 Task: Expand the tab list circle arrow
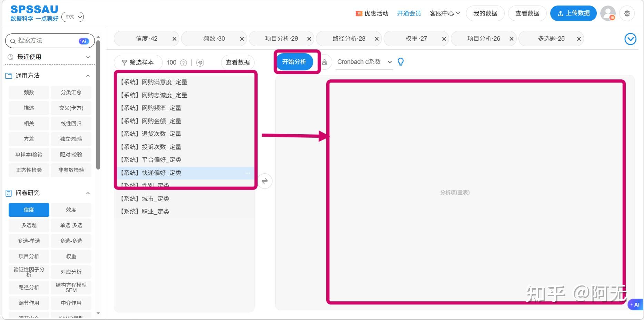point(631,39)
